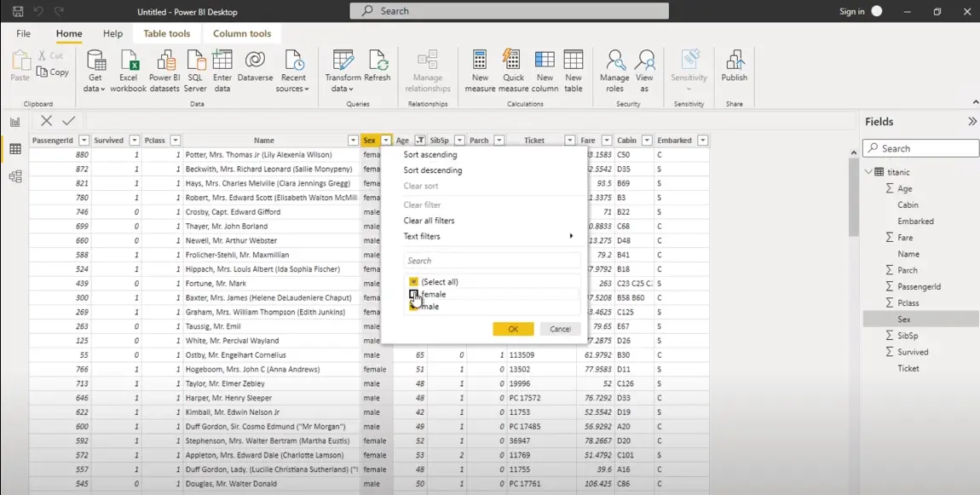Click View as in Security group
Image resolution: width=980 pixels, height=495 pixels.
[644, 72]
